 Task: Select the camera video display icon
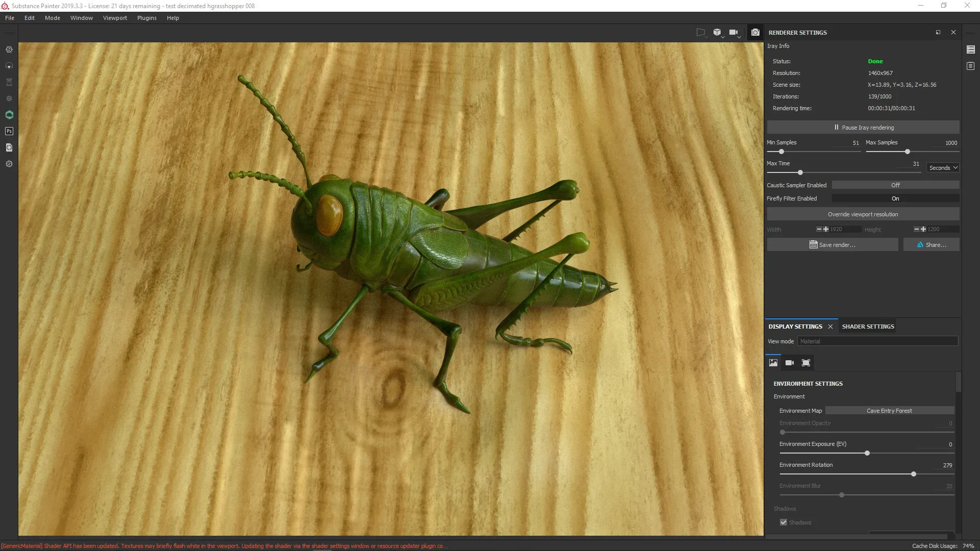point(789,363)
